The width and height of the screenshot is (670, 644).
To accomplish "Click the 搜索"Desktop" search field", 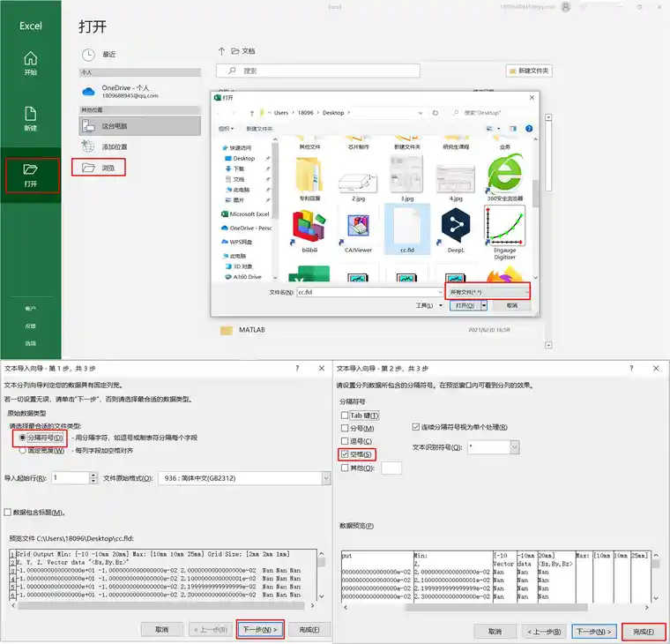I will click(x=492, y=113).
